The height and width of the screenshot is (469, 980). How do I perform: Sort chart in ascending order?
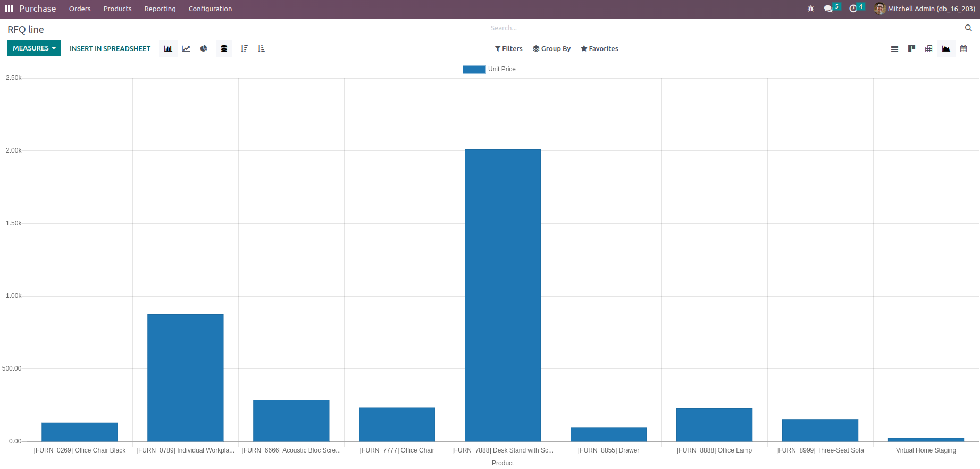click(x=261, y=48)
